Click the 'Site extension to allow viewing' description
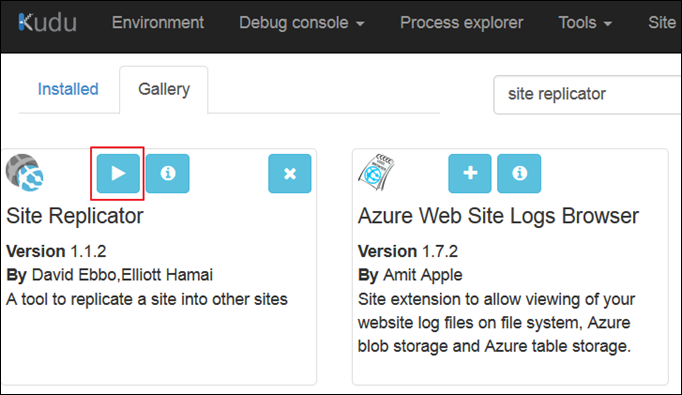 pos(496,323)
